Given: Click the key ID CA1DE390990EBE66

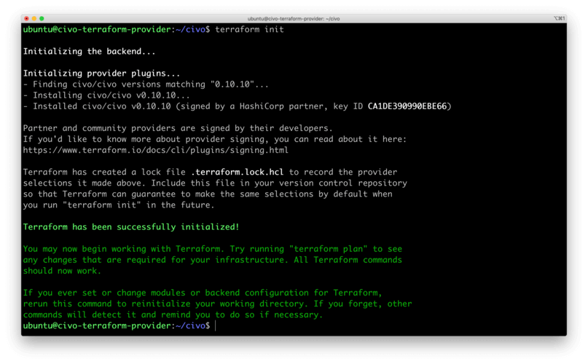Looking at the screenshot, I should [407, 106].
